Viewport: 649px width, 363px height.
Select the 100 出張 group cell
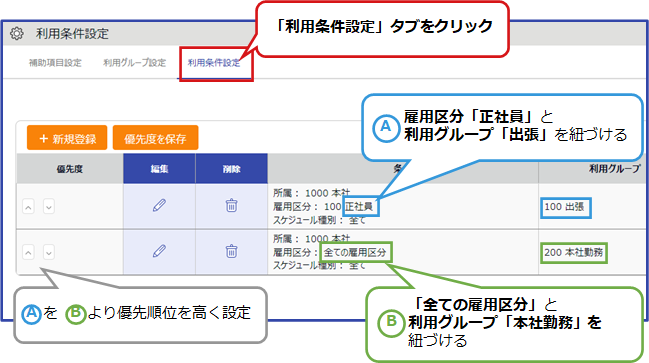click(x=565, y=207)
